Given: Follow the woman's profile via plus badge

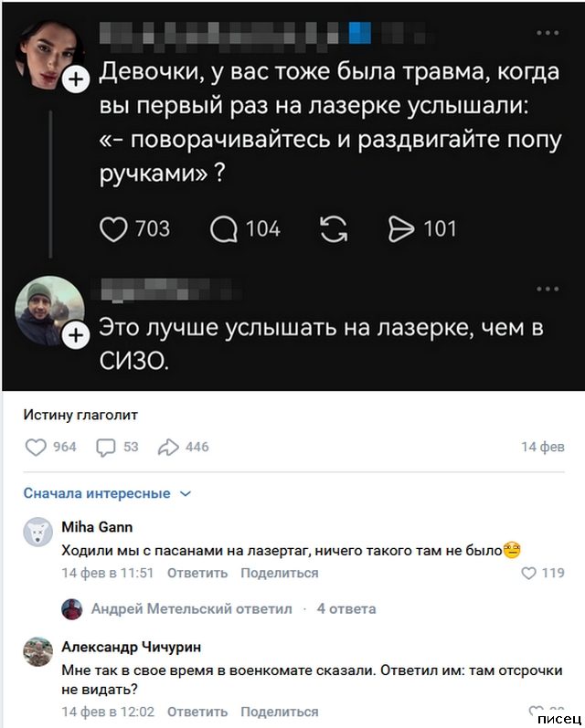Looking at the screenshot, I should point(77,82).
